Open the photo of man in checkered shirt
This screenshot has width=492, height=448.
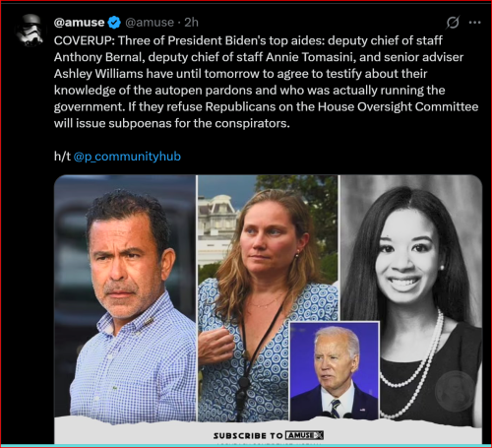(125, 298)
